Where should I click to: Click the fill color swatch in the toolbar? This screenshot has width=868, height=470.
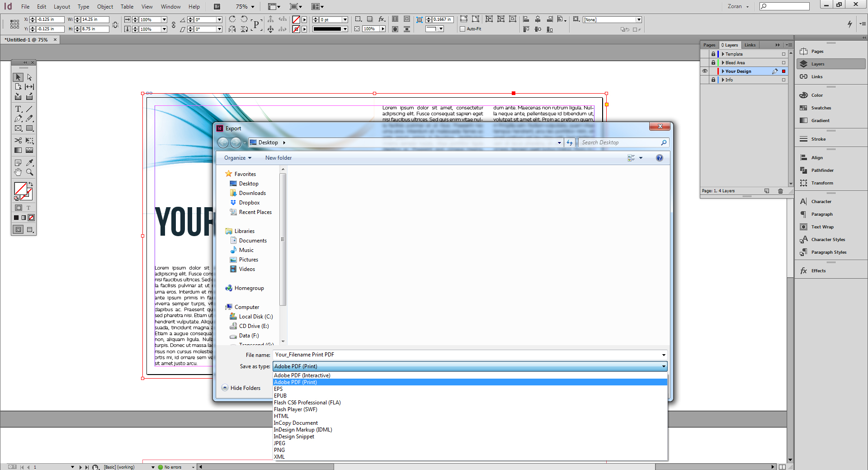point(20,189)
